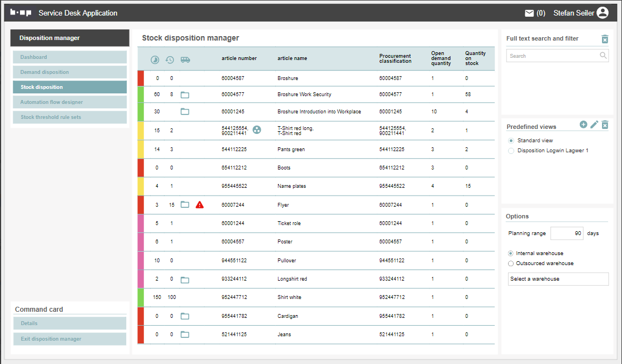622x364 pixels.
Task: Choose the Outsourced warehouse option
Action: [511, 263]
